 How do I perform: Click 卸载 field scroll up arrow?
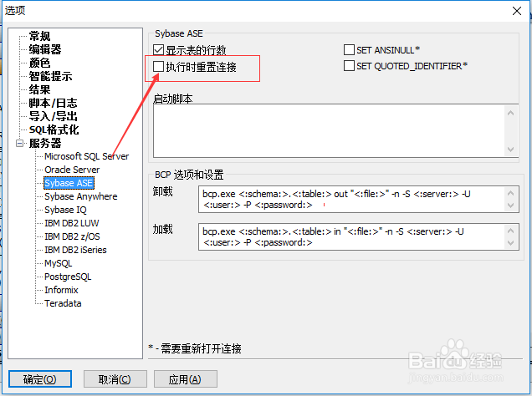511,193
